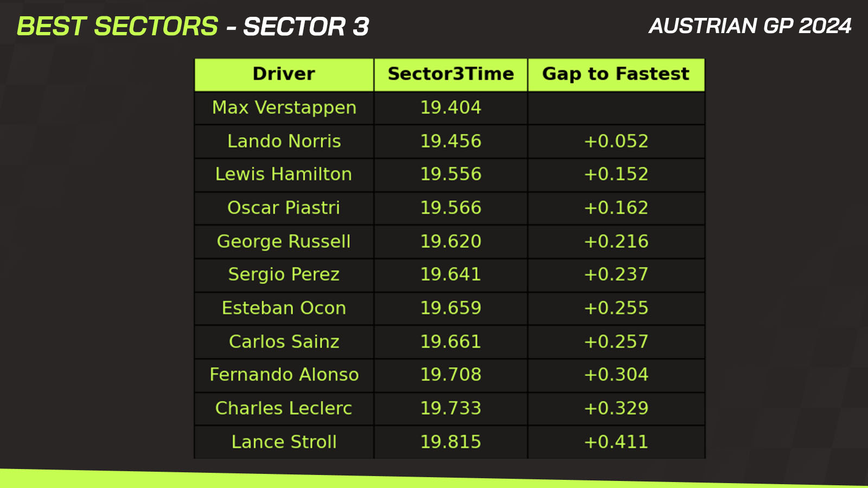Select Charles Leclerc gap +0.329
Image resolution: width=868 pixels, height=488 pixels.
coord(616,409)
